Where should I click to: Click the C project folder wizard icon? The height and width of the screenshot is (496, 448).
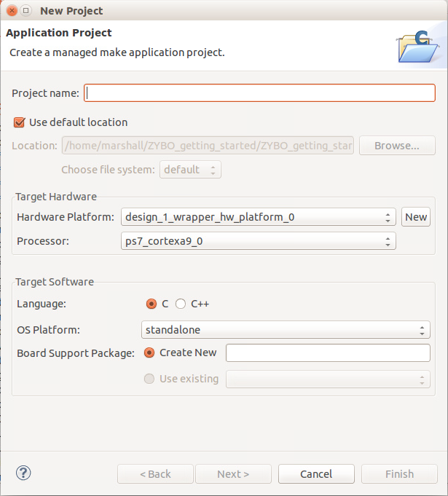417,47
